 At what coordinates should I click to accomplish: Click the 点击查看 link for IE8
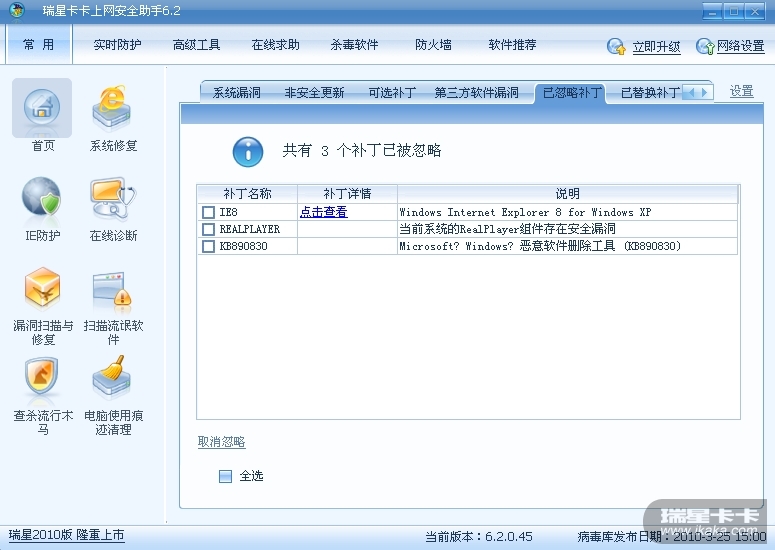[x=323, y=212]
